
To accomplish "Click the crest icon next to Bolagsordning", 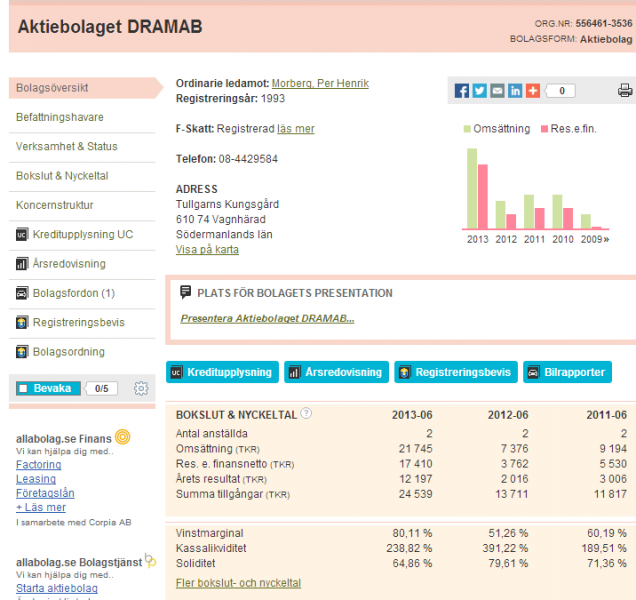I will 21,352.
